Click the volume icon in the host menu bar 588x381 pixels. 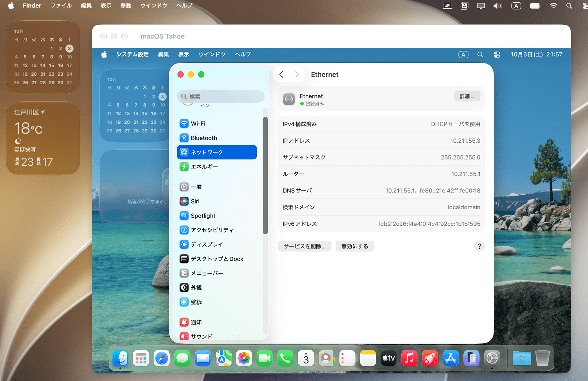pyautogui.click(x=497, y=6)
